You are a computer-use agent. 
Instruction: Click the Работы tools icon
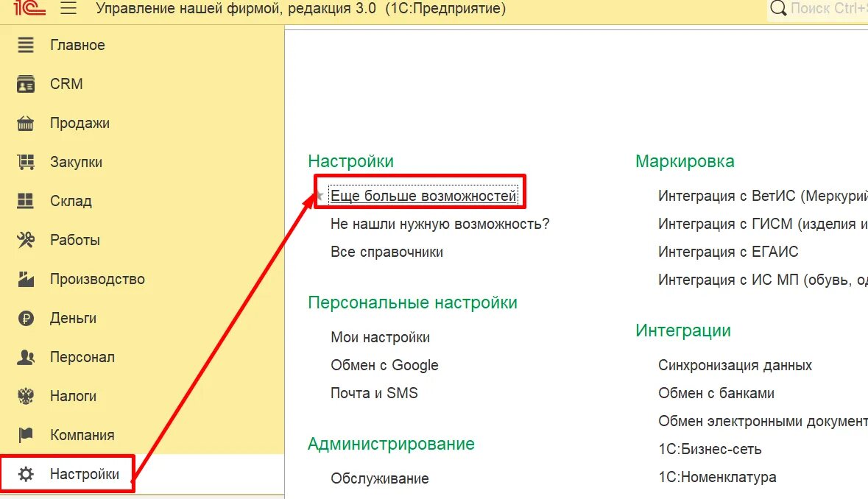pyautogui.click(x=26, y=240)
